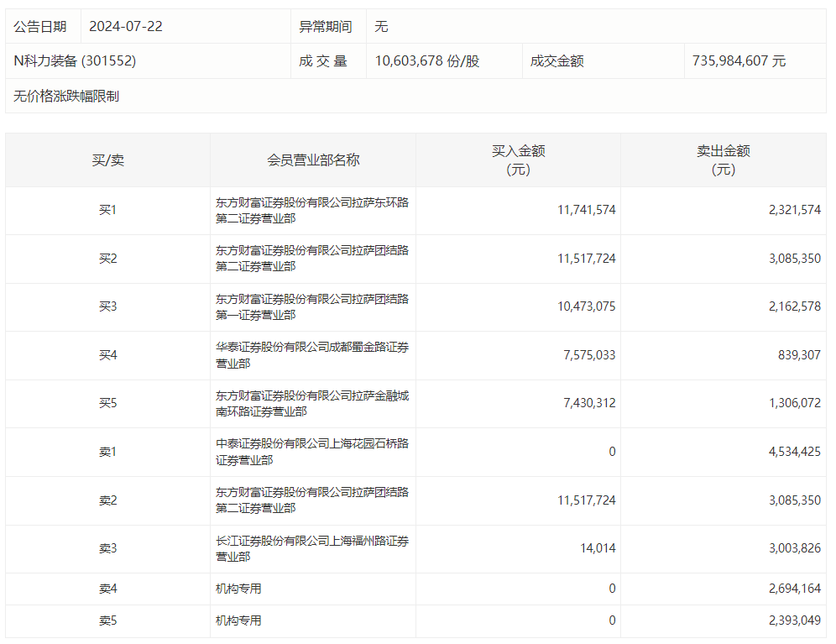This screenshot has height=644, width=836.
Task: Click buy amount 7,575,033
Action: click(x=590, y=355)
